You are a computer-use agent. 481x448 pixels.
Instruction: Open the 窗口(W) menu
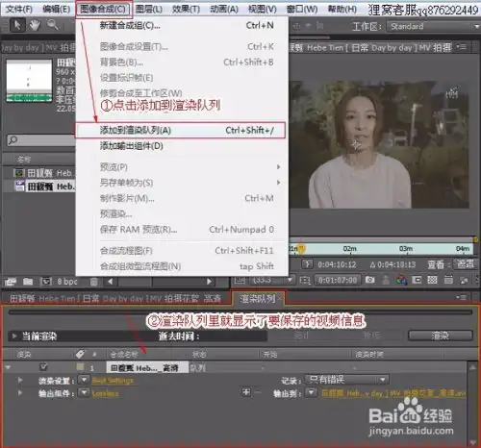point(302,9)
